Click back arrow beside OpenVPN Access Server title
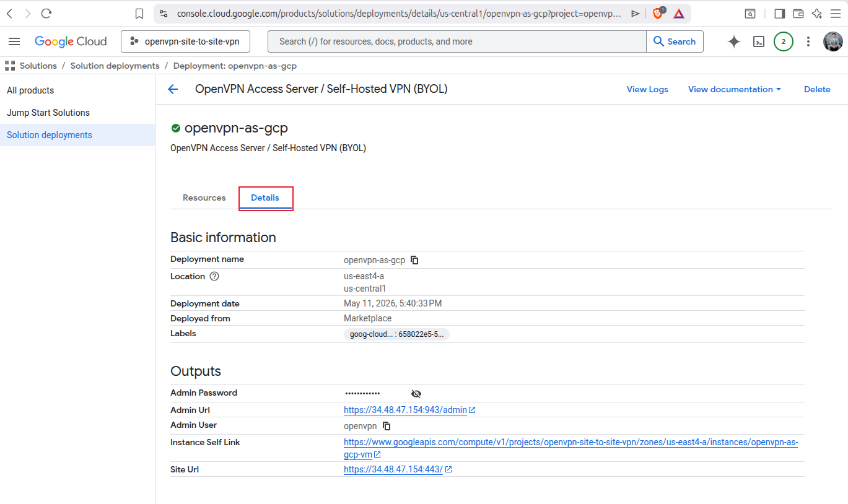The width and height of the screenshot is (848, 504). click(x=173, y=89)
